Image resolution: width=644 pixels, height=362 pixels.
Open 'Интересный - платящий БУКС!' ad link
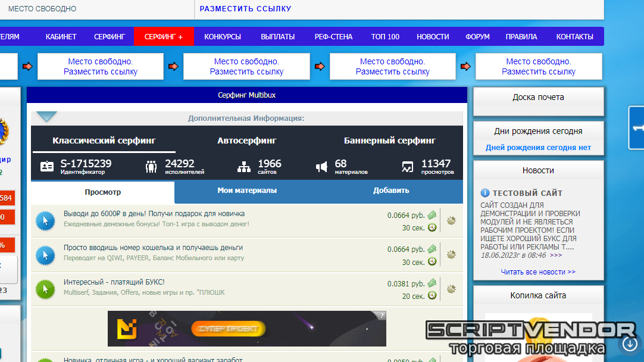(x=114, y=282)
